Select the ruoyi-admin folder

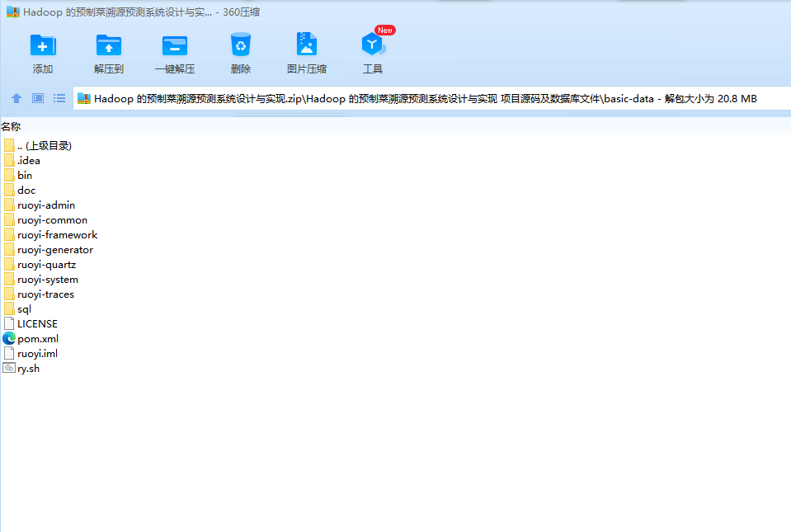point(40,205)
